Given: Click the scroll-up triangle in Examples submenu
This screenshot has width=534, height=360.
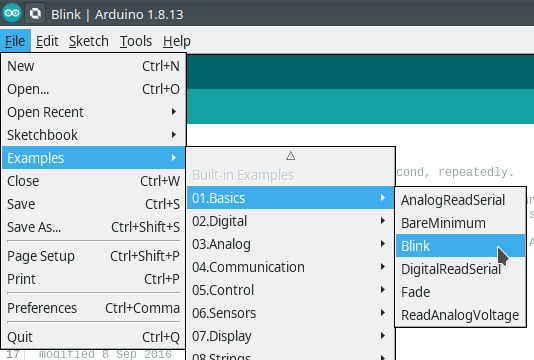Looking at the screenshot, I should point(290,156).
